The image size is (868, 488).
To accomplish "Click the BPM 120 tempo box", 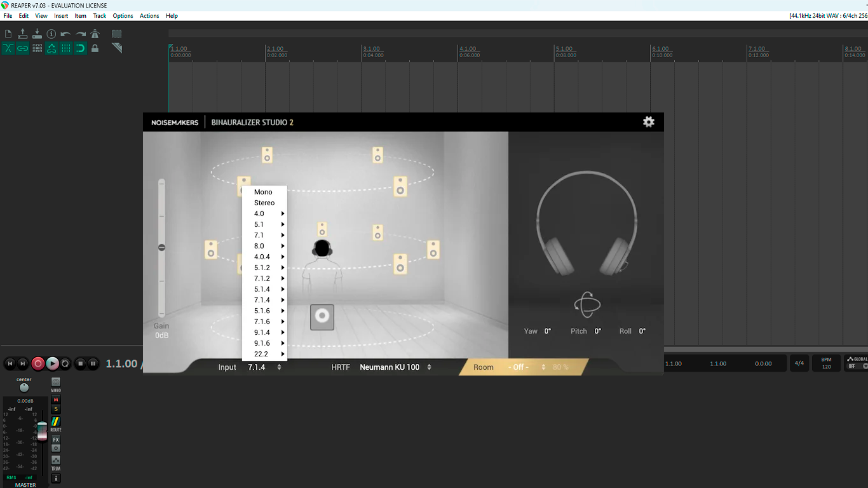I will click(827, 363).
